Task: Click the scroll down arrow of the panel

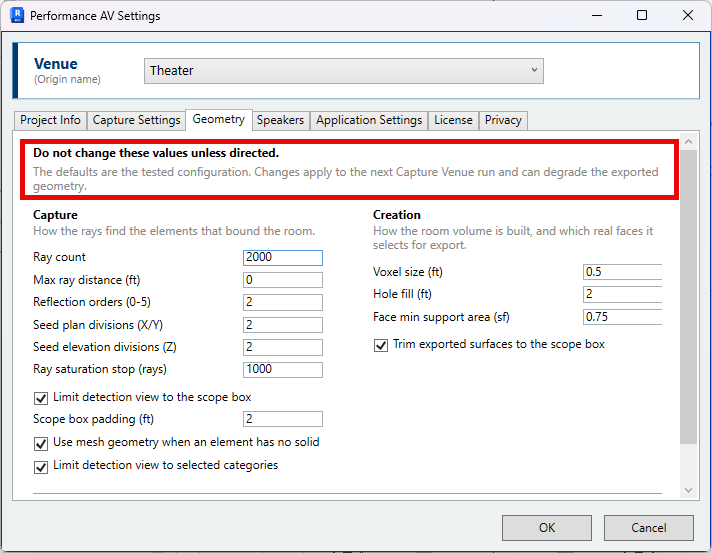Action: [688, 490]
